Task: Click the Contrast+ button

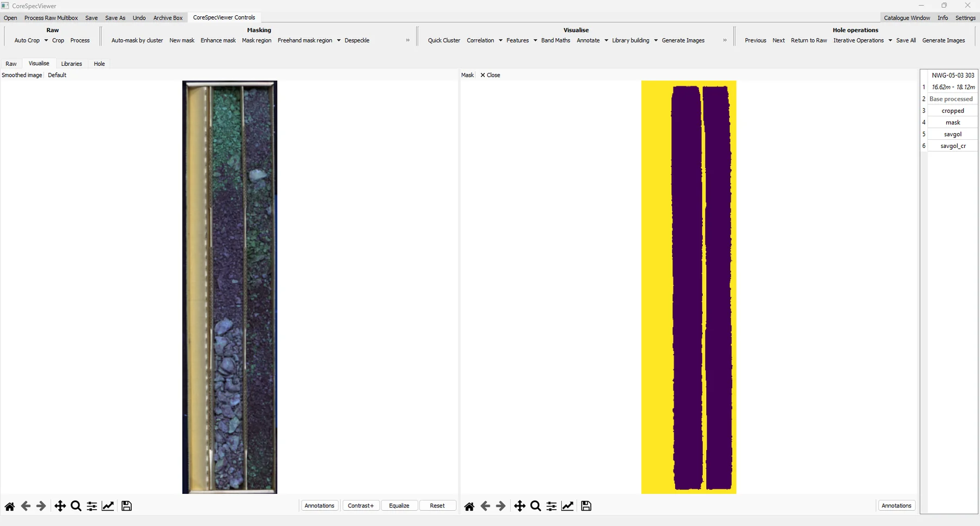Action: tap(361, 506)
